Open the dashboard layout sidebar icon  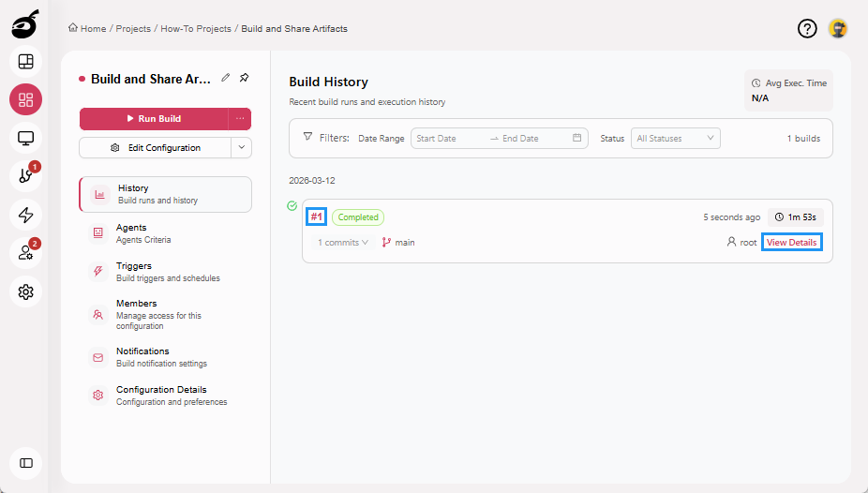coord(25,62)
